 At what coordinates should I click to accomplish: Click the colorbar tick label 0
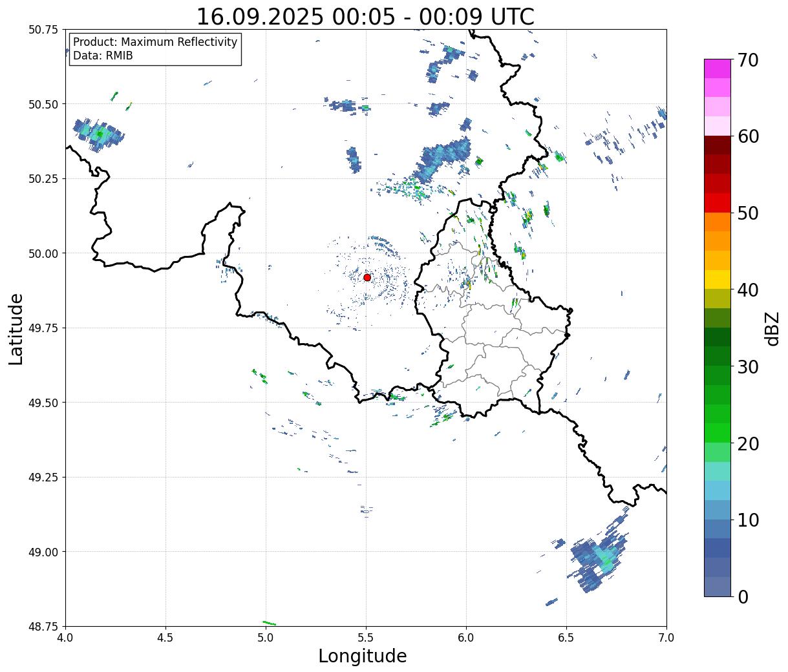click(x=743, y=597)
